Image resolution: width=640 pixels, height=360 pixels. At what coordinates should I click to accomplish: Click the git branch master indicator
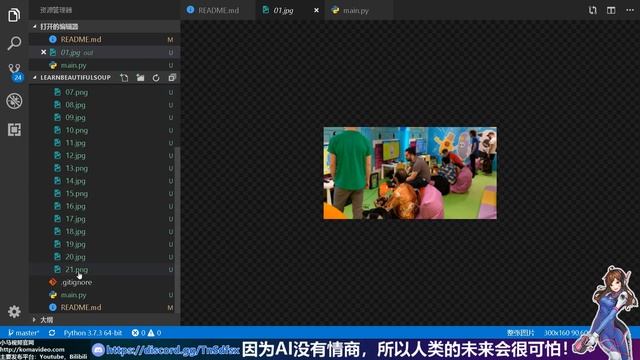pos(23,333)
